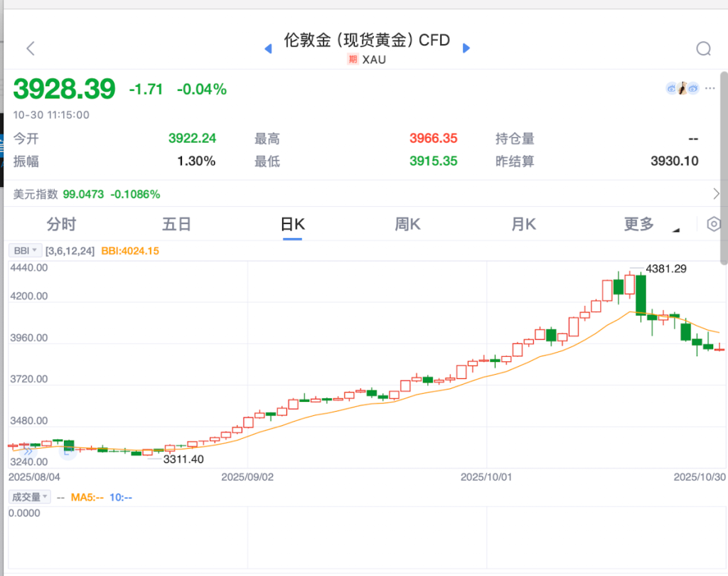Switch to the 分时 tab
This screenshot has height=576, width=728.
[x=61, y=225]
